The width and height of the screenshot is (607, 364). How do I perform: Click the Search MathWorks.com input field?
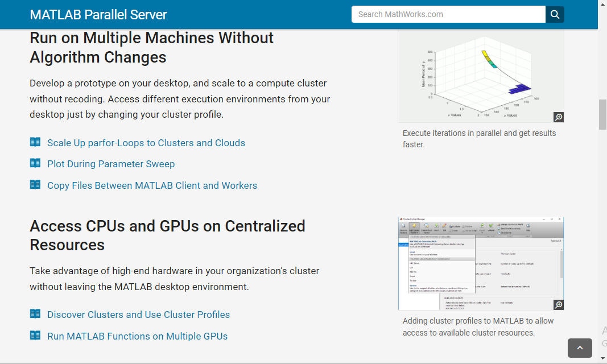click(x=448, y=14)
